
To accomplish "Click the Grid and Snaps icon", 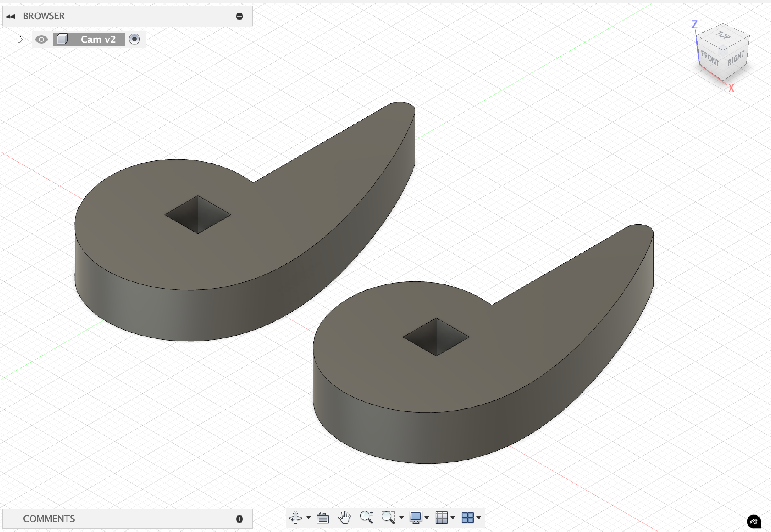I will pos(441,518).
